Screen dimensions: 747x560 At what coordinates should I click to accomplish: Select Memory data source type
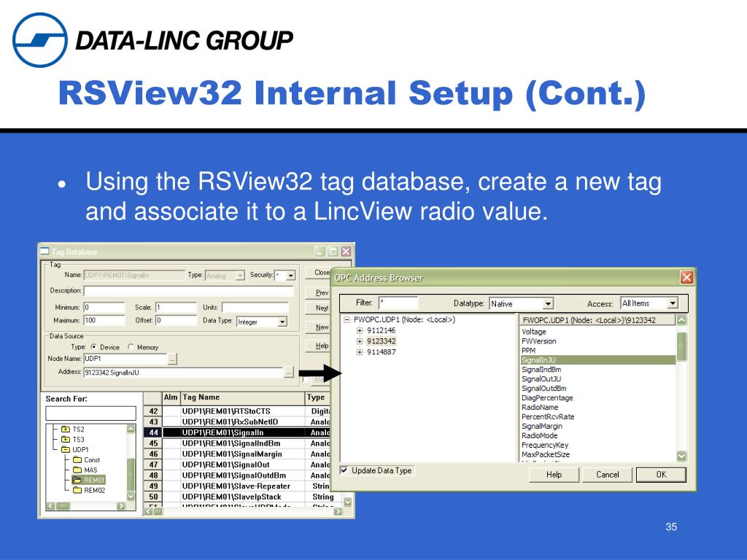pos(131,346)
